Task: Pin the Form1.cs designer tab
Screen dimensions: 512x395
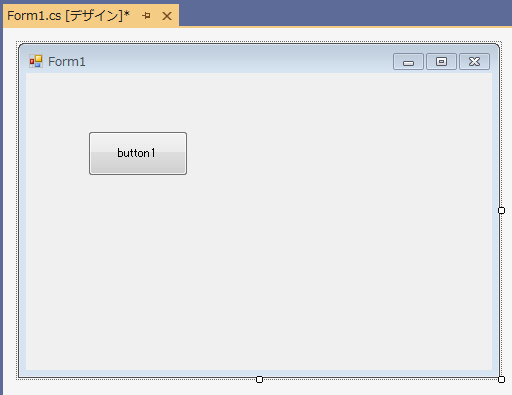Action: (146, 16)
